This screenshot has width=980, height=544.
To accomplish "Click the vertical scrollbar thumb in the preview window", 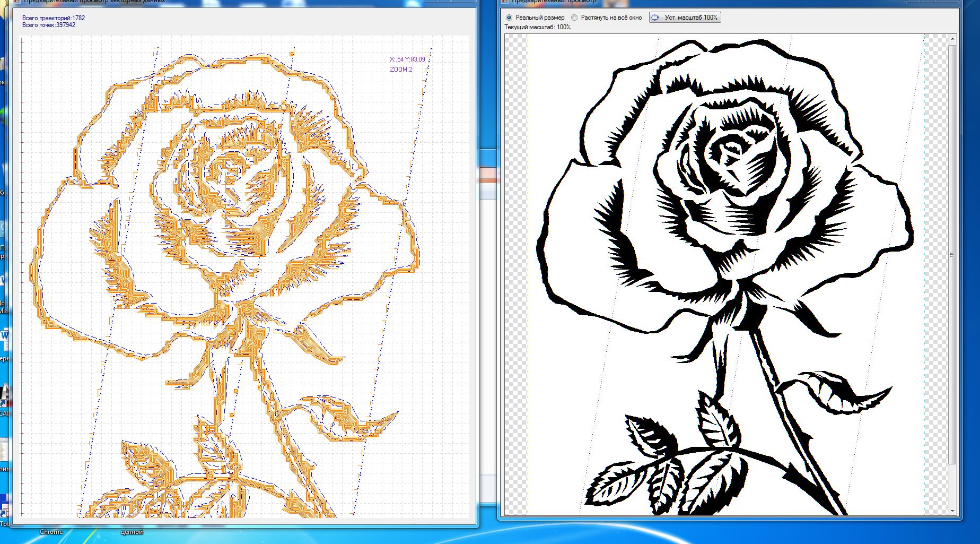I will [952, 255].
